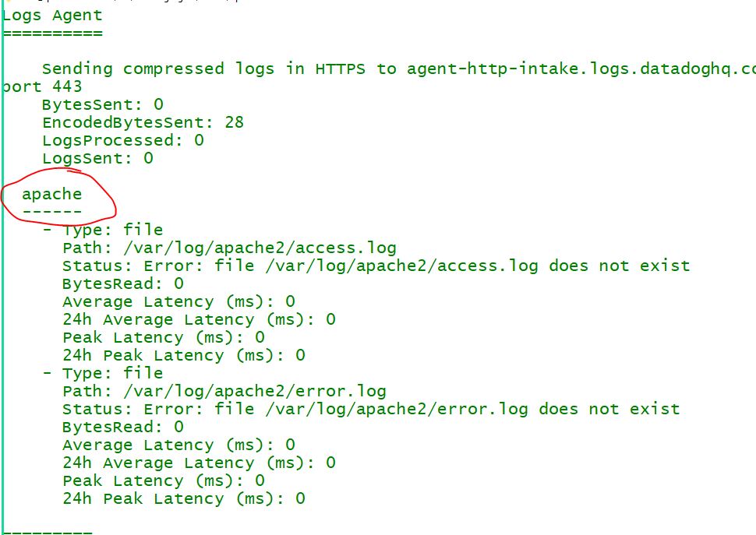Click the circled apache section title
This screenshot has height=535, width=756.
(52, 195)
